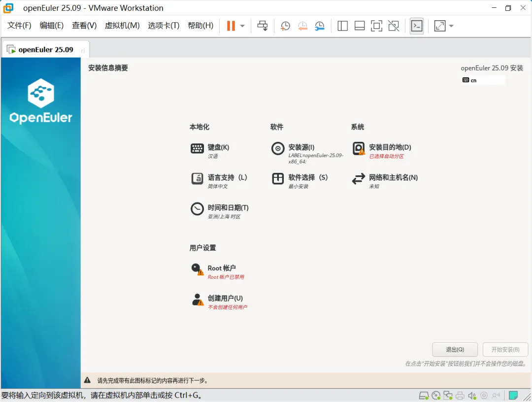The height and width of the screenshot is (402, 532).
Task: Click the VMware Workstation title bar icon
Action: 8,8
